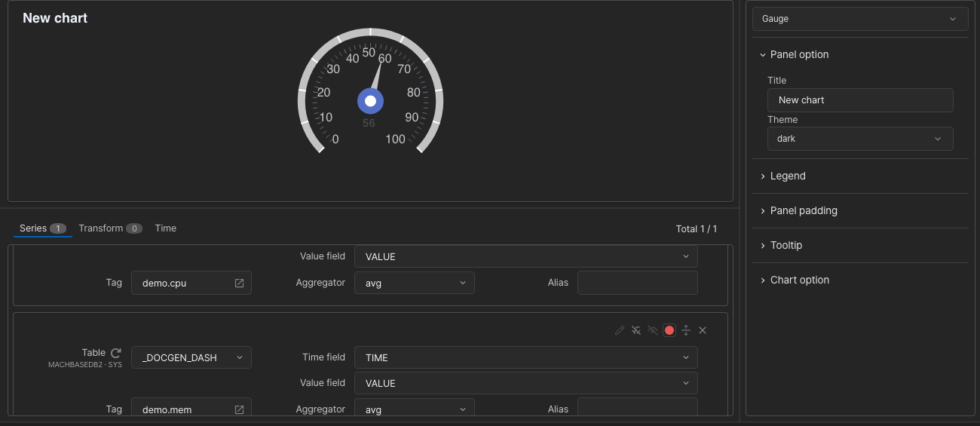Open tag selector icon beside demo.cpu
This screenshot has width=980, height=426.
(239, 283)
